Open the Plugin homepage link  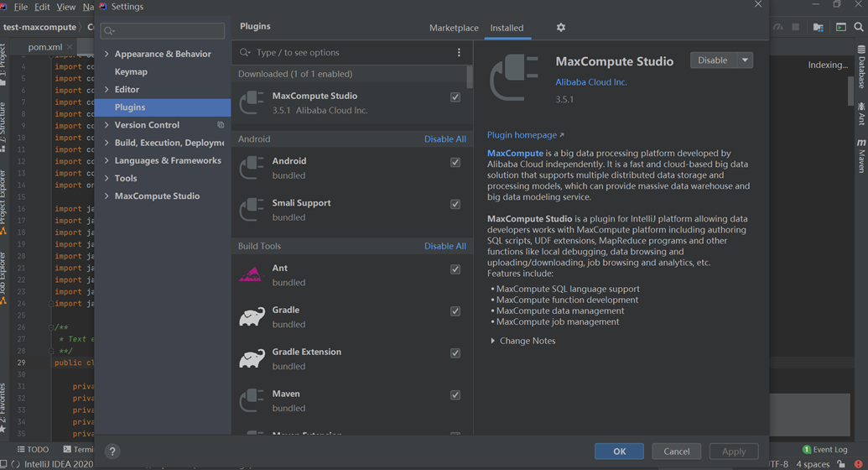pos(525,134)
